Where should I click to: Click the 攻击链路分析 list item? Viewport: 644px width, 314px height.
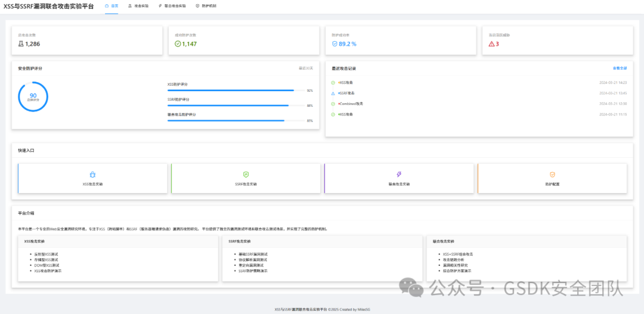454,260
